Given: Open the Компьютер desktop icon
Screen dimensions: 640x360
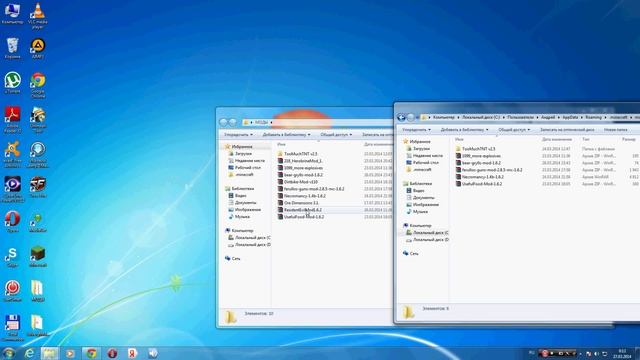Looking at the screenshot, I should tap(12, 13).
